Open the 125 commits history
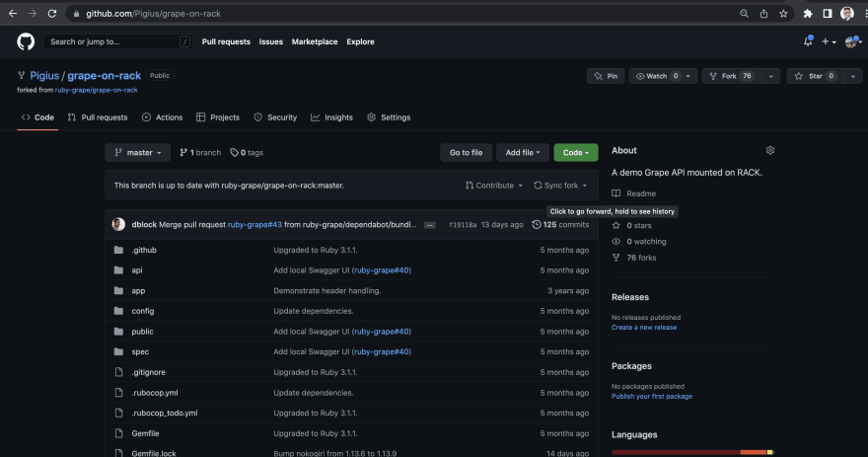The image size is (868, 457). [560, 224]
